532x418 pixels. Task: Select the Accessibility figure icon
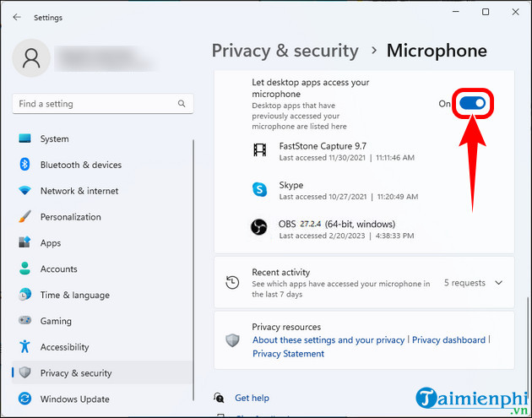[24, 347]
